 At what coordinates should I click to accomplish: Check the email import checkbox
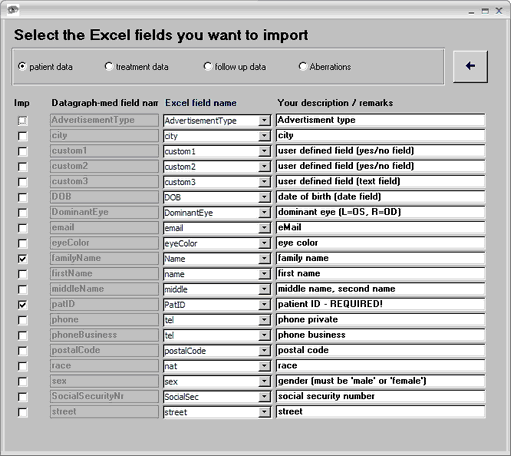(x=22, y=228)
